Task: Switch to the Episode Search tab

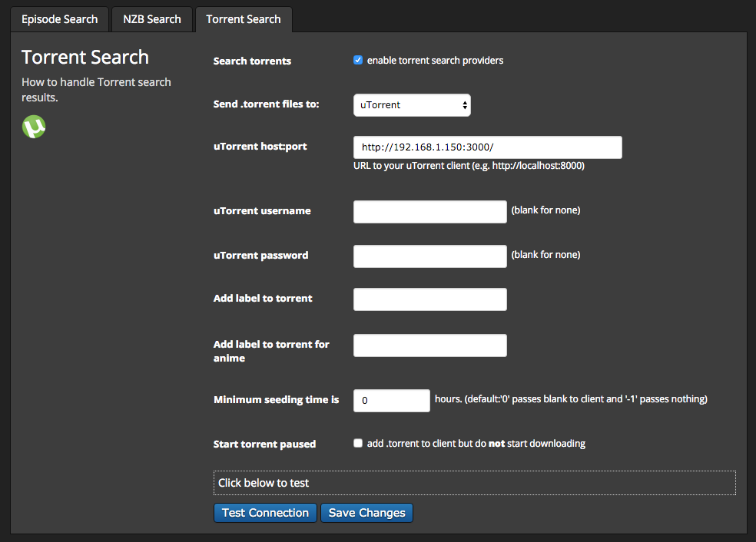Action: (x=60, y=19)
